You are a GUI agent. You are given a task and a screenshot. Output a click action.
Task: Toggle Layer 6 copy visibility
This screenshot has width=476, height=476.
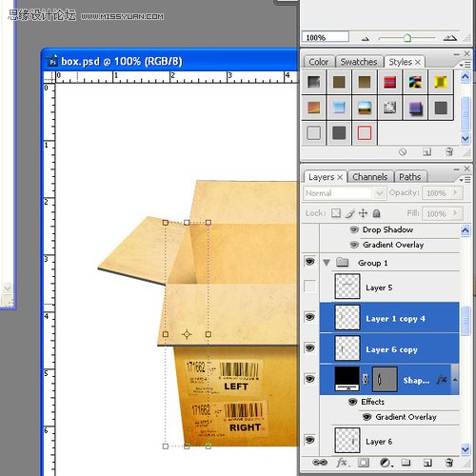tap(309, 347)
